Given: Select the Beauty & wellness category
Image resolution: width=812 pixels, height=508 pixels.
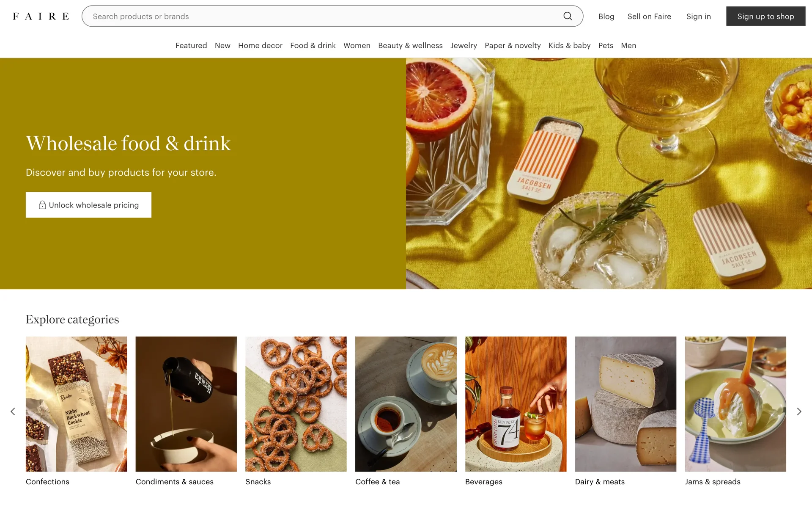Looking at the screenshot, I should [410, 45].
